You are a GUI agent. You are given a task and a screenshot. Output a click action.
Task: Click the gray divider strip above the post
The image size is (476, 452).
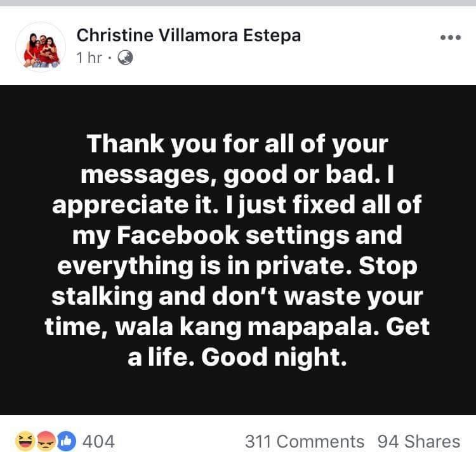pos(238,3)
